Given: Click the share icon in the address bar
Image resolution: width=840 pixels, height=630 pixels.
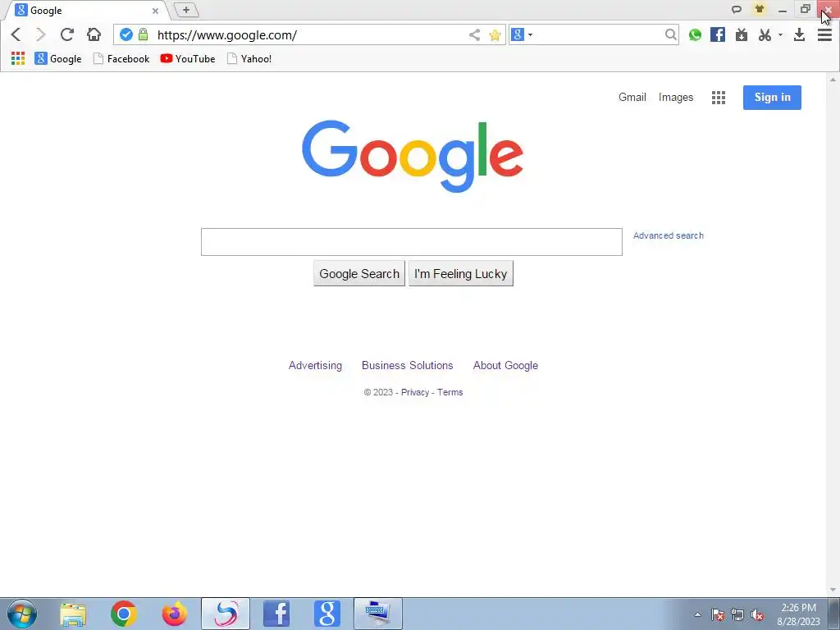Looking at the screenshot, I should click(x=474, y=35).
